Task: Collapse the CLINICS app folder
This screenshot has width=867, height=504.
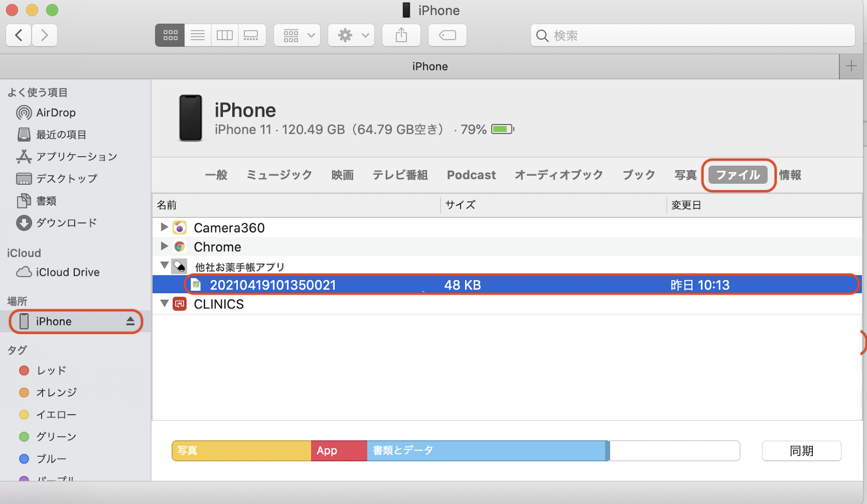Action: point(164,304)
